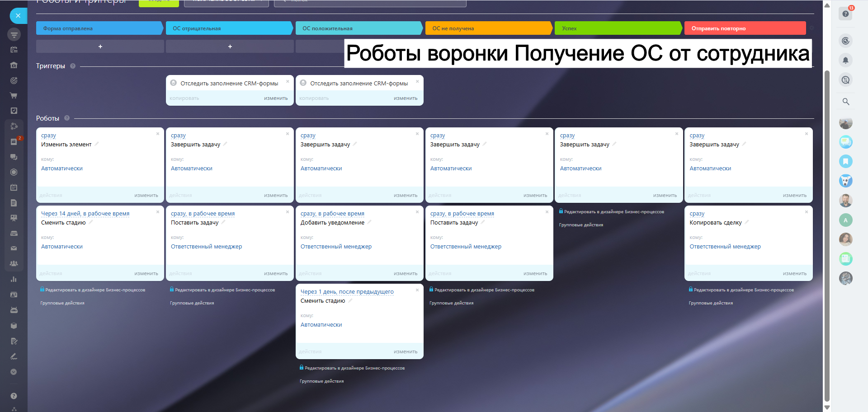Delete the Копировать сделку robot
868x412 pixels.
807,212
